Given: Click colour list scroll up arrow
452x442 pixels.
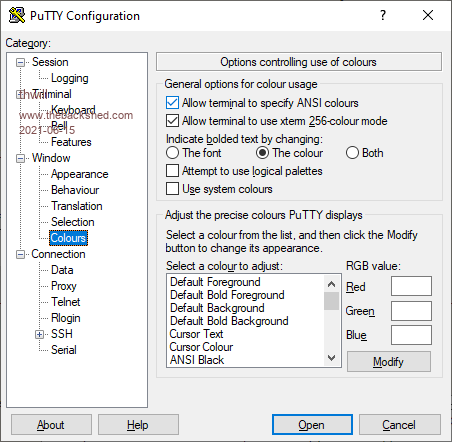Looking at the screenshot, I should tap(331, 284).
